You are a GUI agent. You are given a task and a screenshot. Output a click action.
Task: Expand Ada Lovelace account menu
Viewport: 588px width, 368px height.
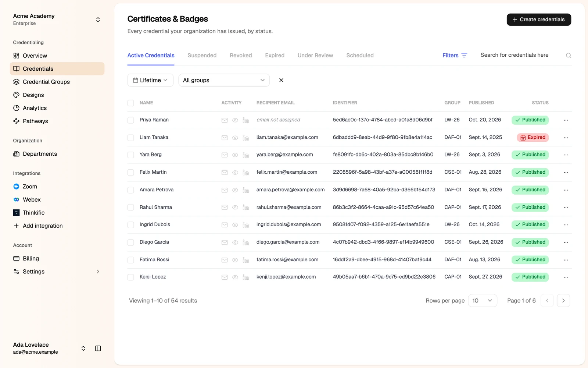click(x=83, y=348)
